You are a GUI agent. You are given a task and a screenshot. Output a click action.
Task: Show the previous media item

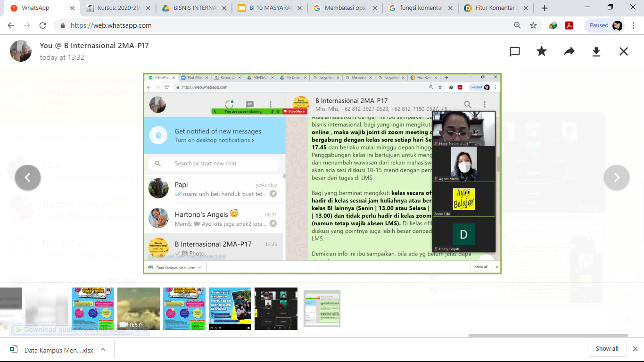pos(28,177)
